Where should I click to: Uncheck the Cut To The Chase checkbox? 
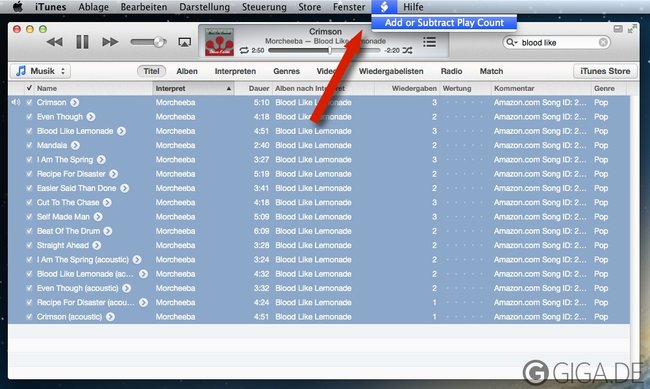coord(29,202)
